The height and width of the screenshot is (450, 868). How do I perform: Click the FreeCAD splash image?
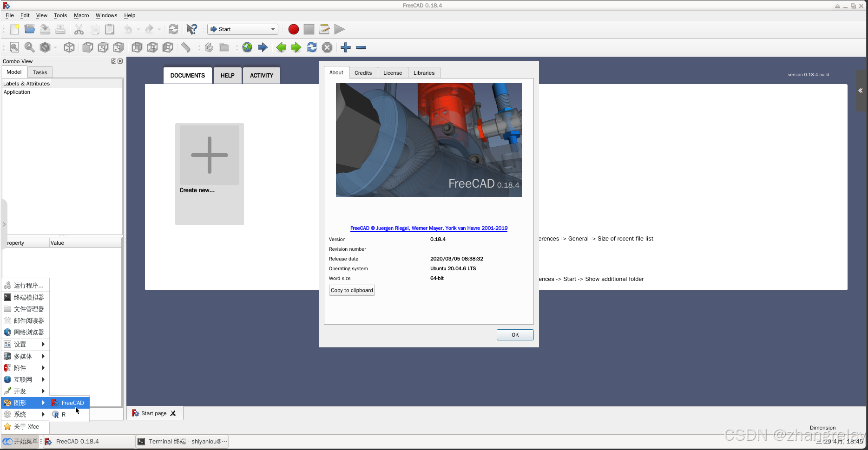tap(429, 140)
